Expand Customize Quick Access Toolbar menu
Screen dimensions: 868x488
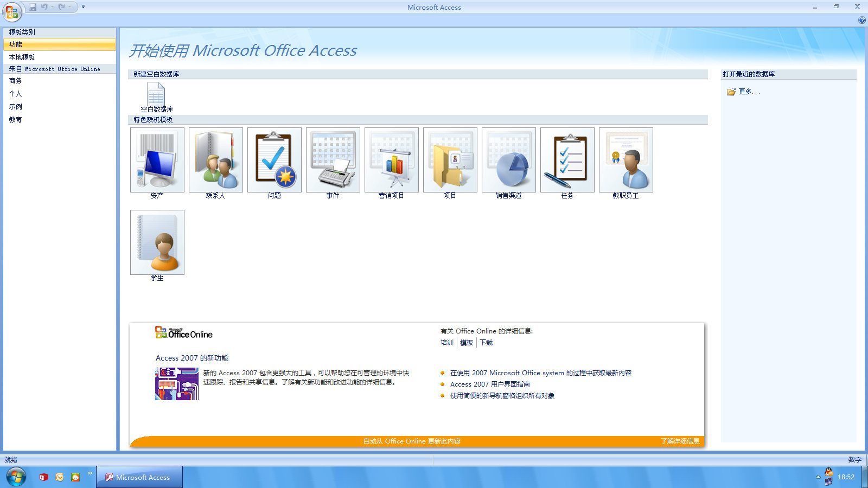click(83, 7)
